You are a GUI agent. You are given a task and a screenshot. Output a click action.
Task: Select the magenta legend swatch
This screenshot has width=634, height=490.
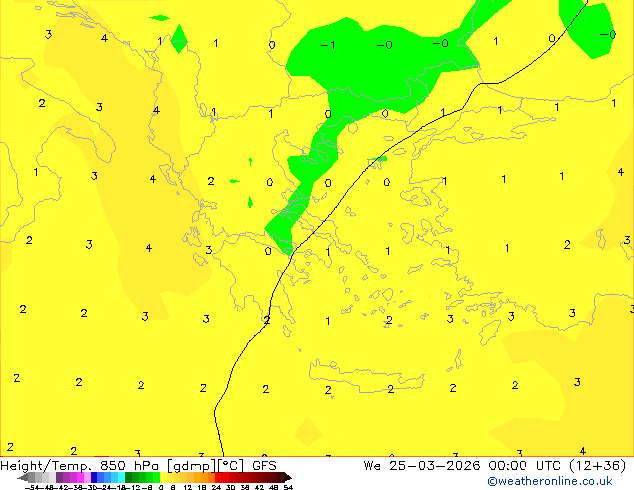(x=80, y=477)
